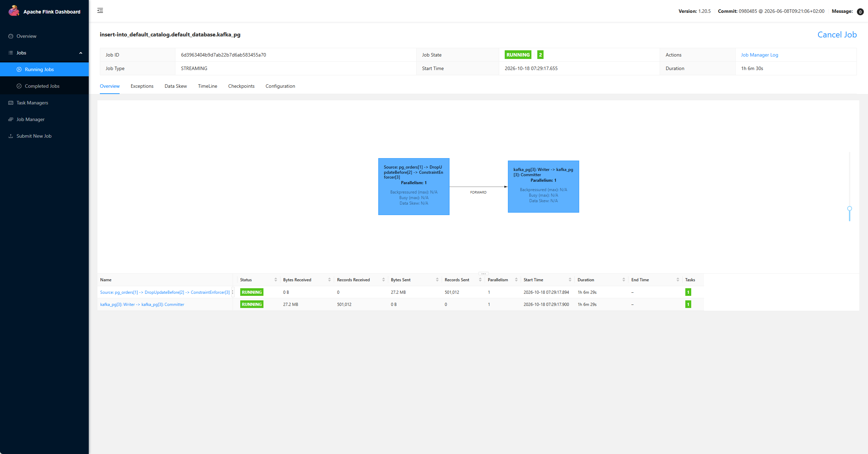
Task: Open the Source pg_orders vertex link in table
Action: pos(165,292)
